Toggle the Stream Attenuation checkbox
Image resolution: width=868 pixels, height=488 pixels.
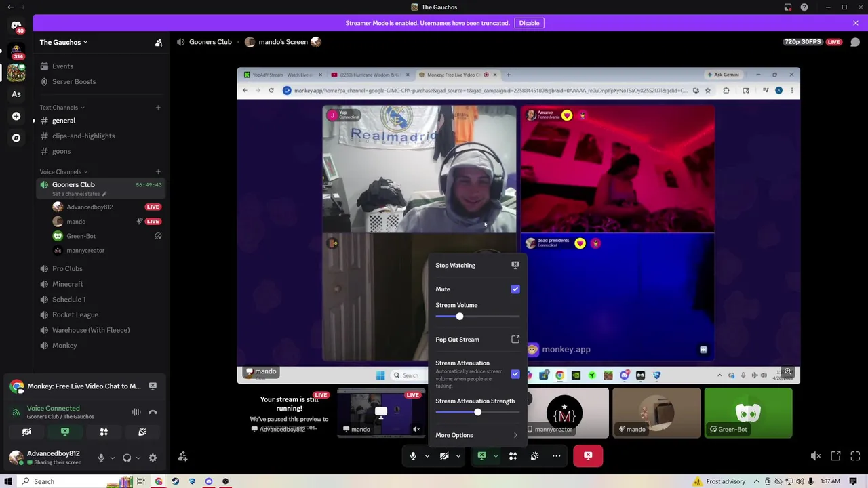point(515,374)
